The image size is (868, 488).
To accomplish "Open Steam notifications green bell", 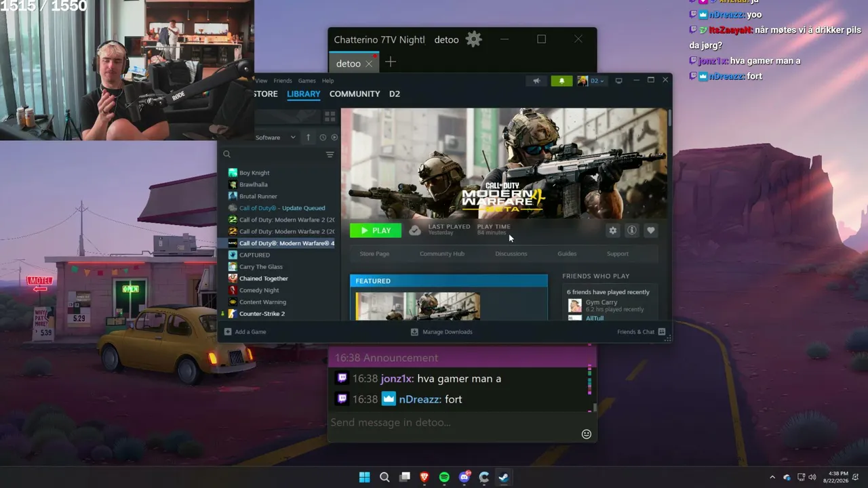I will pyautogui.click(x=561, y=81).
